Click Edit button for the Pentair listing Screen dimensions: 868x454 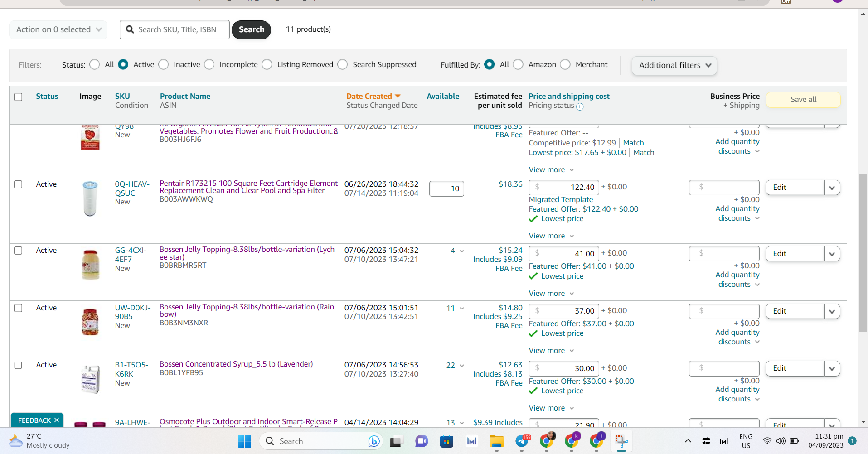(x=795, y=188)
